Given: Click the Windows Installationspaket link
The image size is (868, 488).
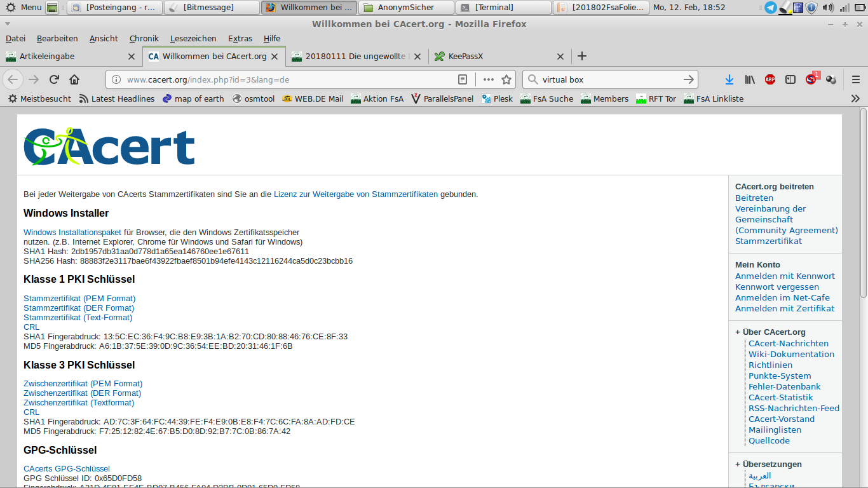Looking at the screenshot, I should 72,232.
